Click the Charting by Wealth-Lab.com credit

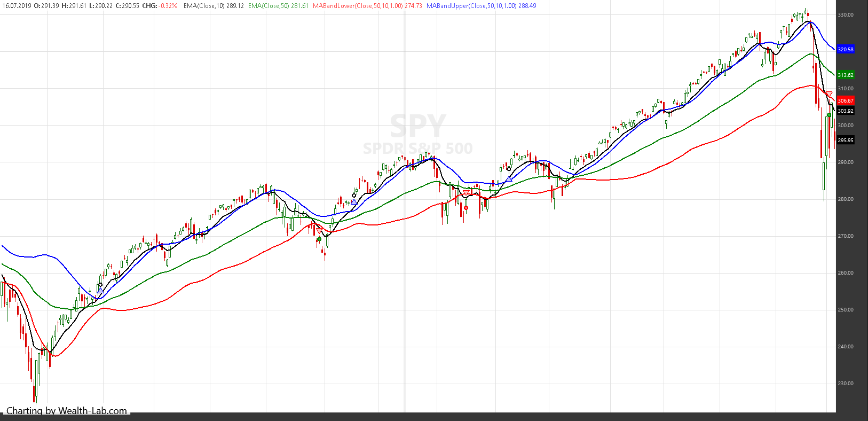click(x=67, y=411)
